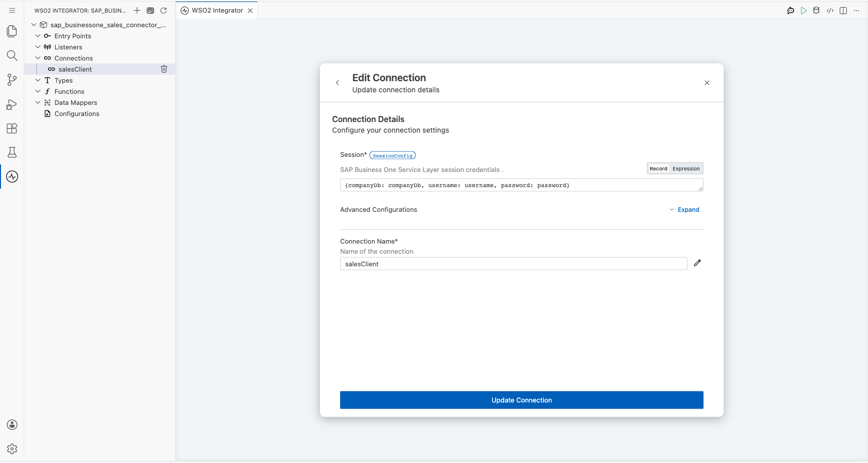Open the Extensions view

click(12, 128)
